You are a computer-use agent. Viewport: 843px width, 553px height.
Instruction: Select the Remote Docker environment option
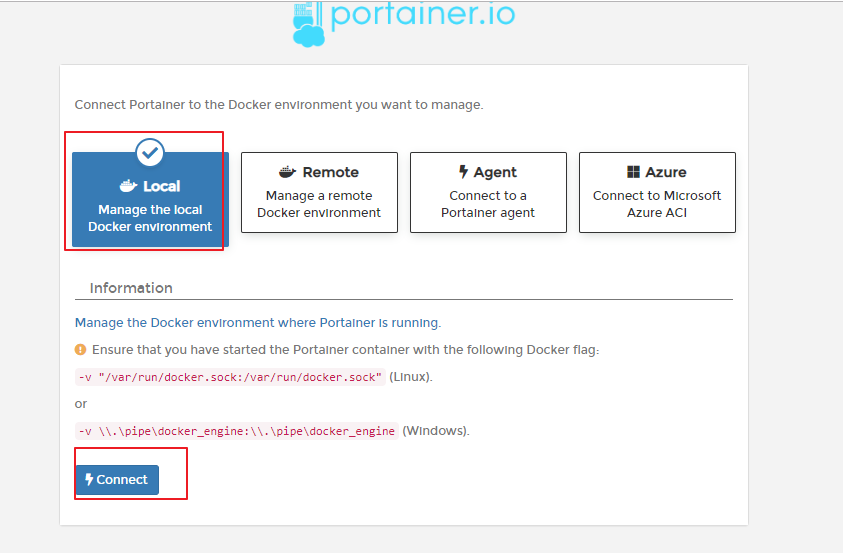[319, 192]
